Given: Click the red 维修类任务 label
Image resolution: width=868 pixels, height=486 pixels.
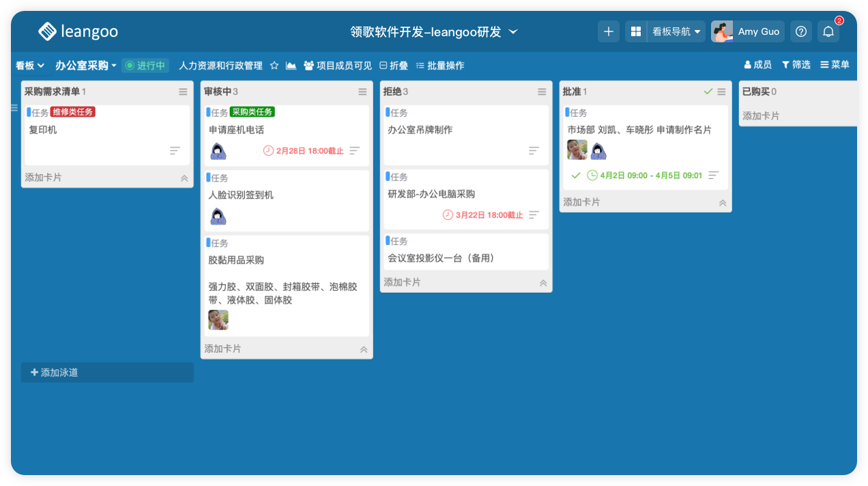Looking at the screenshot, I should pos(72,112).
